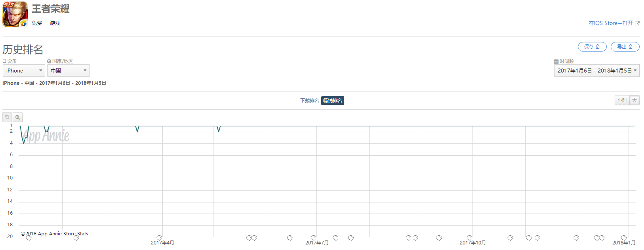Switch to 下载排名 ranking view
644x250 pixels.
(309, 101)
